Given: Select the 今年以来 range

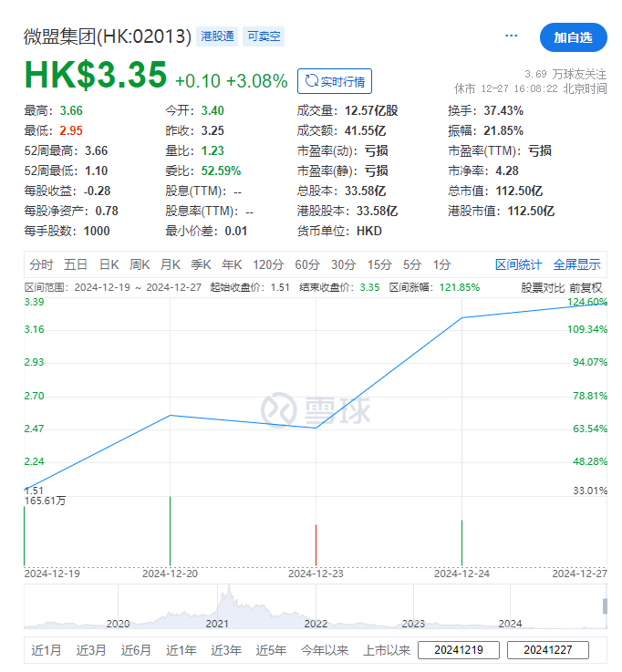Looking at the screenshot, I should click(325, 650).
